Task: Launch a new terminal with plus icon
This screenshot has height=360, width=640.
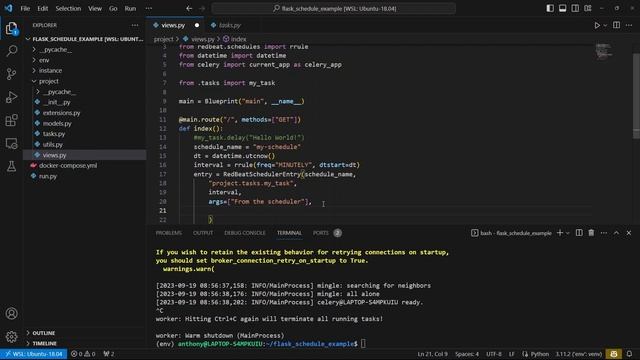Action: click(x=560, y=233)
